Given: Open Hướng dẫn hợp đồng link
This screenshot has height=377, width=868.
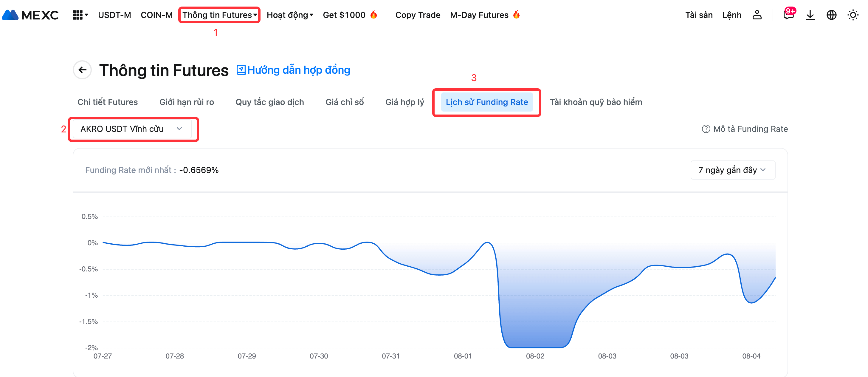Looking at the screenshot, I should click(x=294, y=70).
